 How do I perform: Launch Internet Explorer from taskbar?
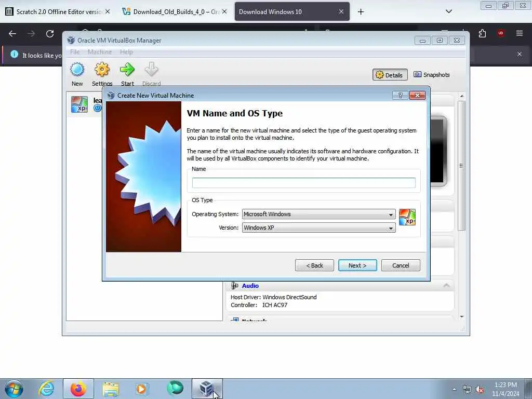pyautogui.click(x=46, y=389)
